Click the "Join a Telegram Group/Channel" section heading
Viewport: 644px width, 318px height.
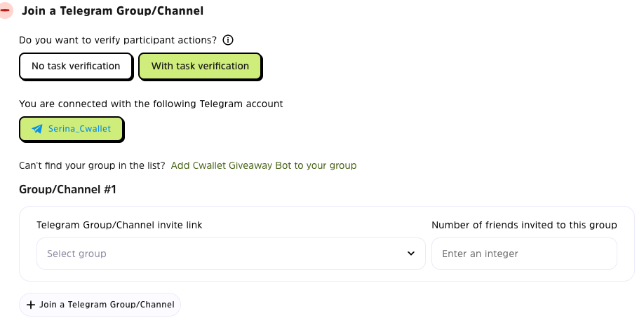pos(113,11)
